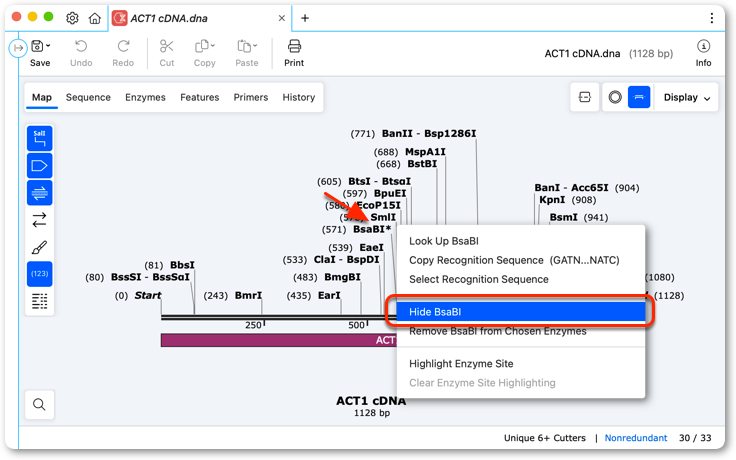
Task: Click the KpnI enzyme label
Action: (552, 199)
